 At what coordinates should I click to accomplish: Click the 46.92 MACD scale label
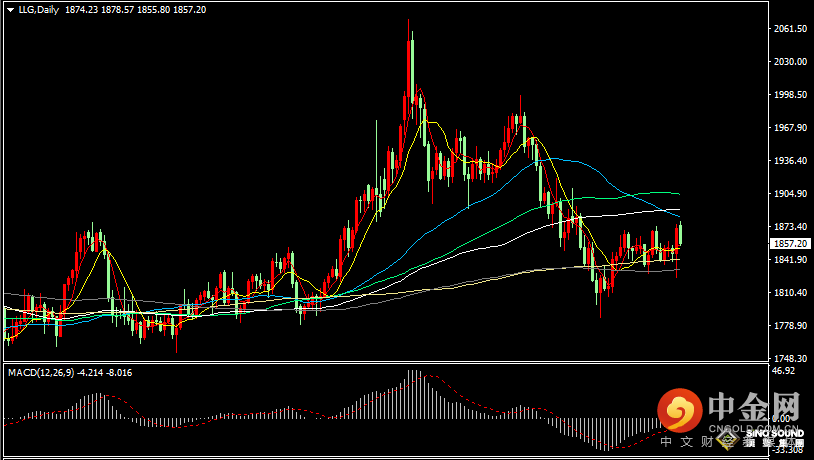tap(784, 371)
